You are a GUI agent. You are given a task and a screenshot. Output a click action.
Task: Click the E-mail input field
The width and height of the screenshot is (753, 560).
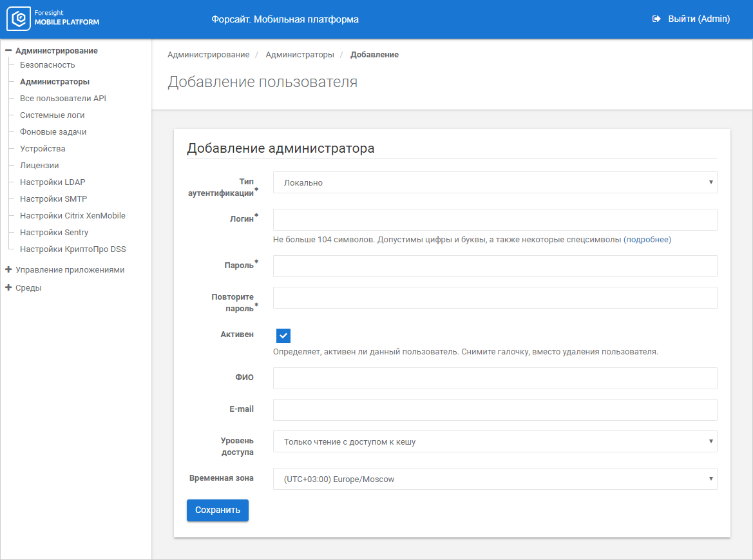(x=495, y=410)
